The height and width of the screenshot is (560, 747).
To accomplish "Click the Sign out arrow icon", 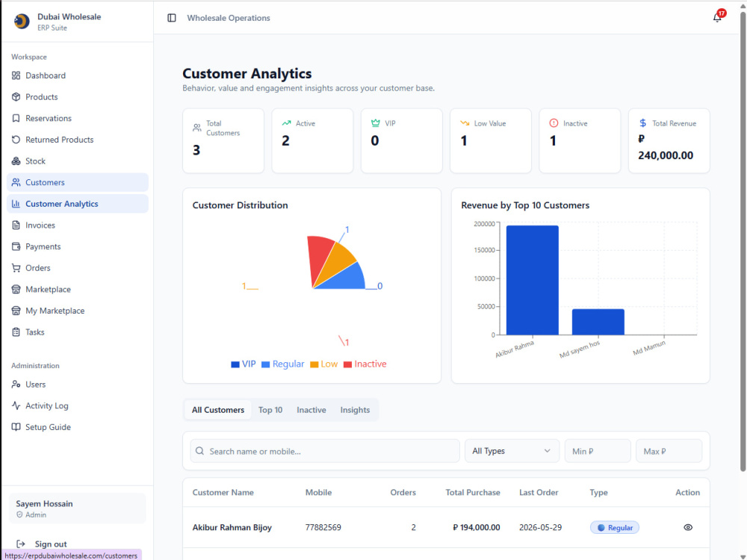I will (x=20, y=544).
